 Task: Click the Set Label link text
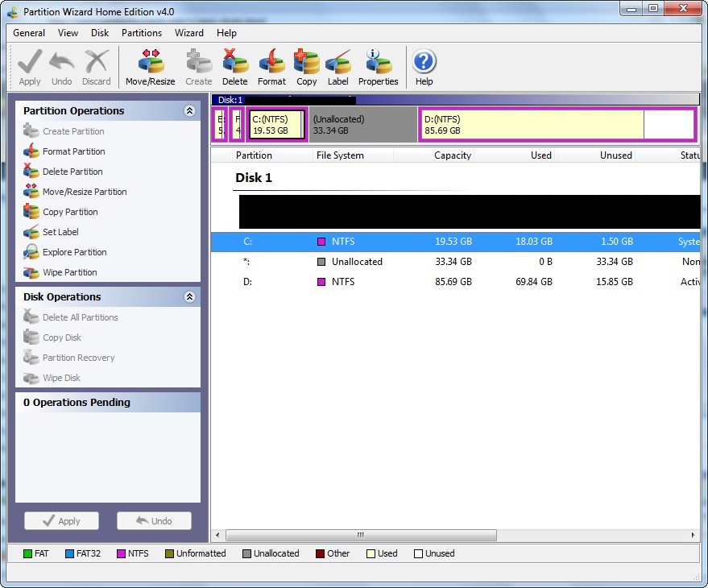(x=60, y=232)
